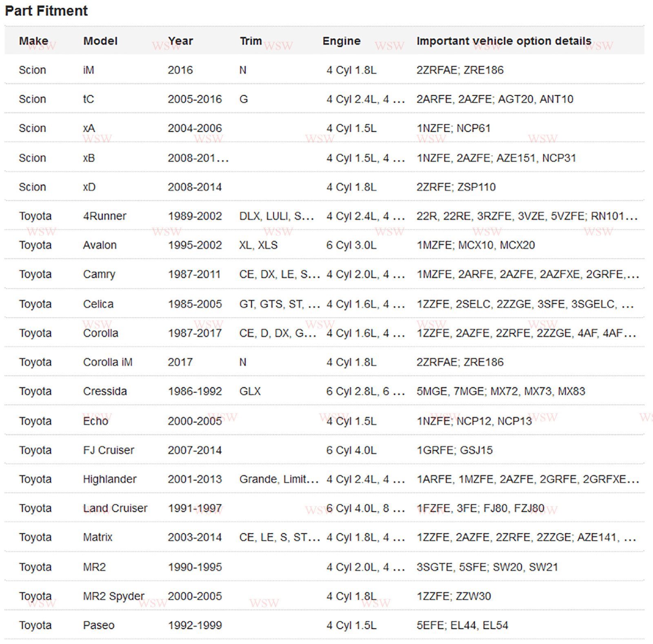Click year range "1991-1997"
This screenshot has height=644, width=653.
[195, 508]
